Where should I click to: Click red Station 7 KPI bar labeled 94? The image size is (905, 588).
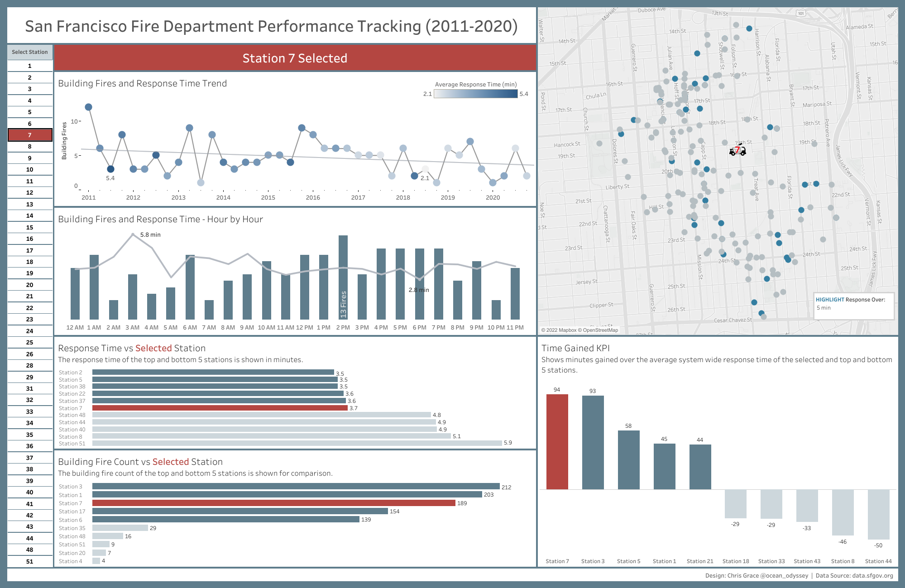point(557,442)
